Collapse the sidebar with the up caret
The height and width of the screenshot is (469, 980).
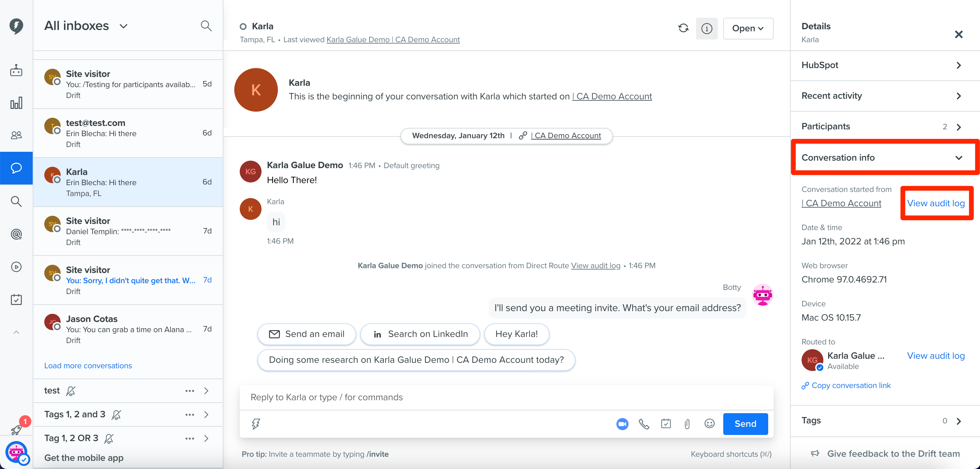pos(16,333)
